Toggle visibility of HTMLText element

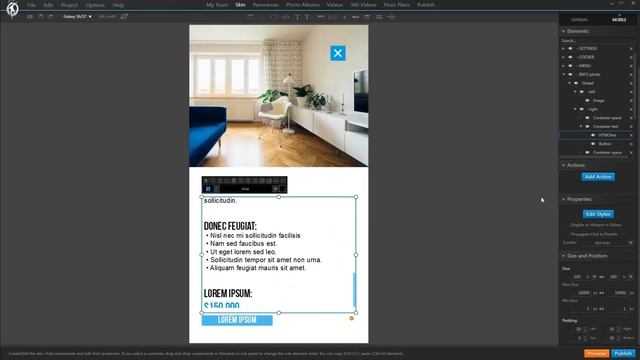[593, 135]
